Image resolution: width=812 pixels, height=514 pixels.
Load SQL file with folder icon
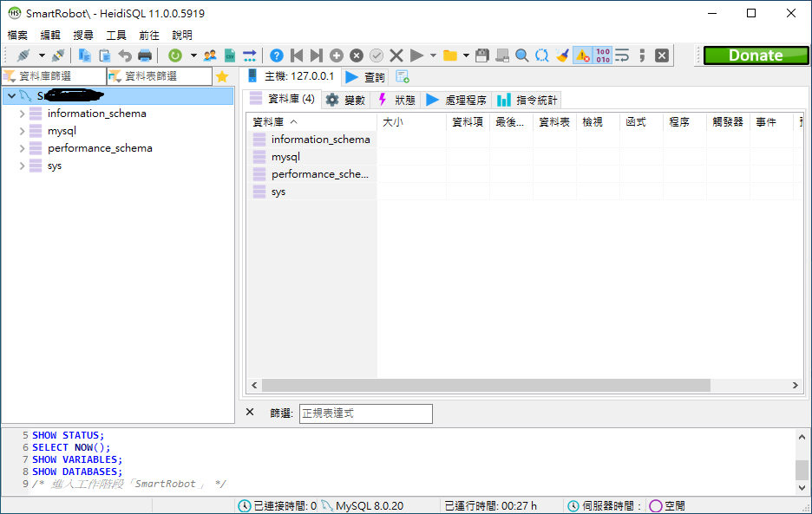450,55
